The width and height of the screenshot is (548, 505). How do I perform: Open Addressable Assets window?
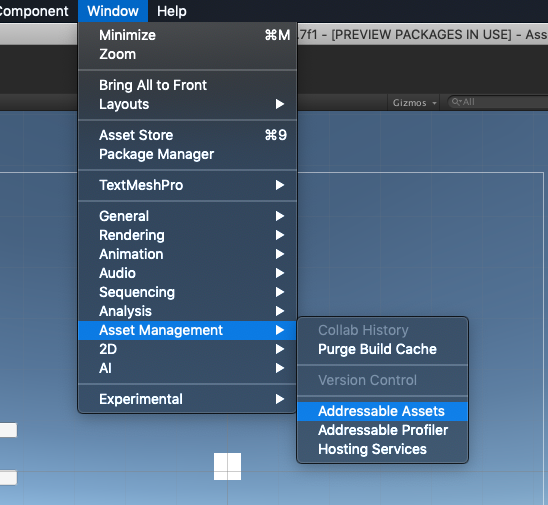pos(382,411)
